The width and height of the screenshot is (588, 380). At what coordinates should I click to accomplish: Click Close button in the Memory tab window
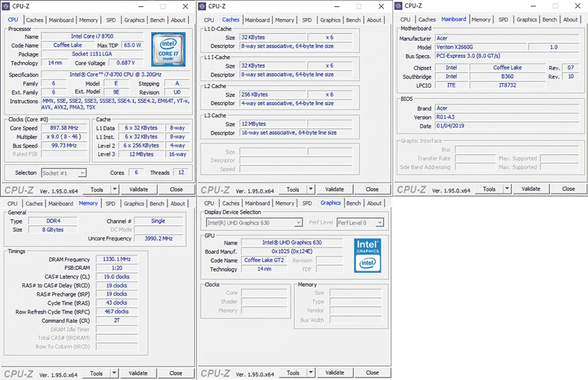(176, 373)
